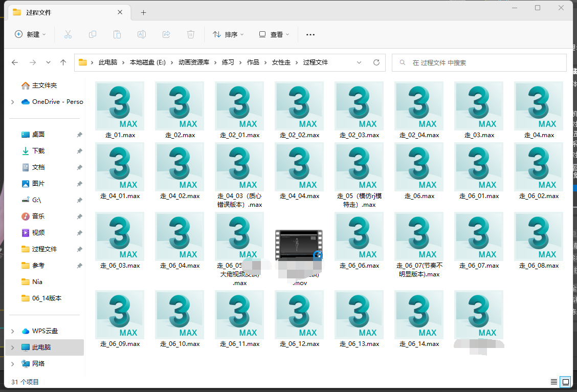Select the 走_03.max file icon
Viewport: 577px width, 392px height.
click(x=479, y=106)
